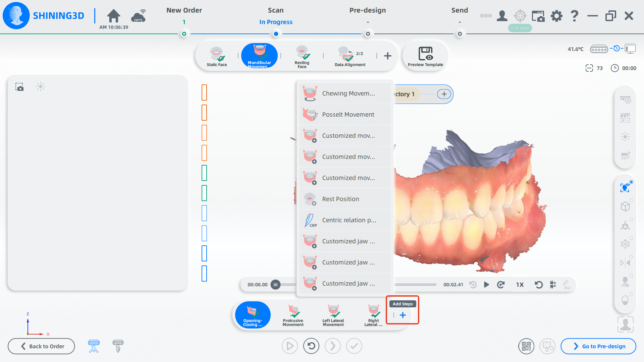
Task: Select the Static Face scan step
Action: coord(217,56)
